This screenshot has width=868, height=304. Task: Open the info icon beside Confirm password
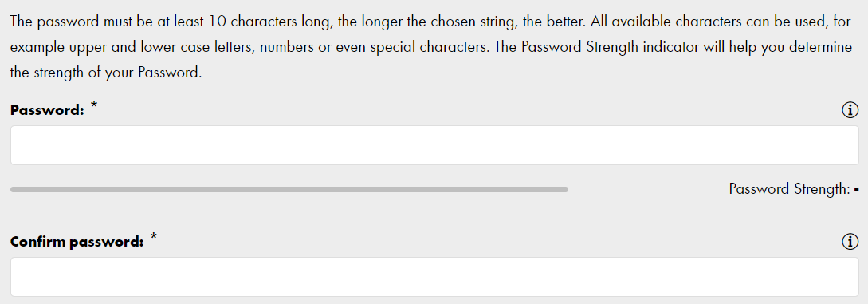[x=850, y=242]
